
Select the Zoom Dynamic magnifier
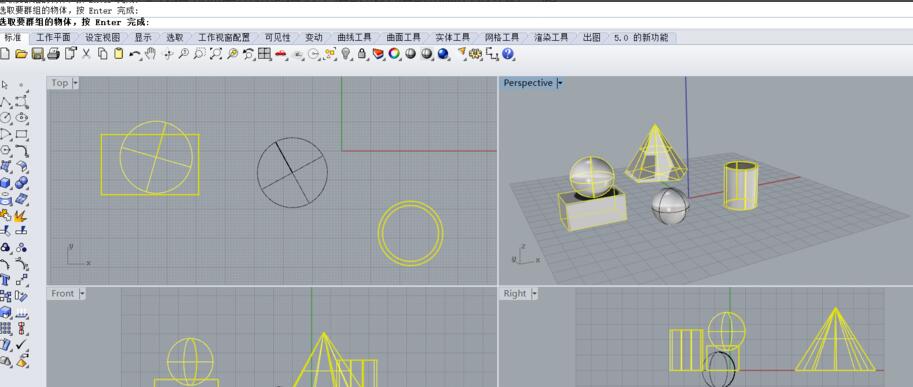pyautogui.click(x=183, y=54)
